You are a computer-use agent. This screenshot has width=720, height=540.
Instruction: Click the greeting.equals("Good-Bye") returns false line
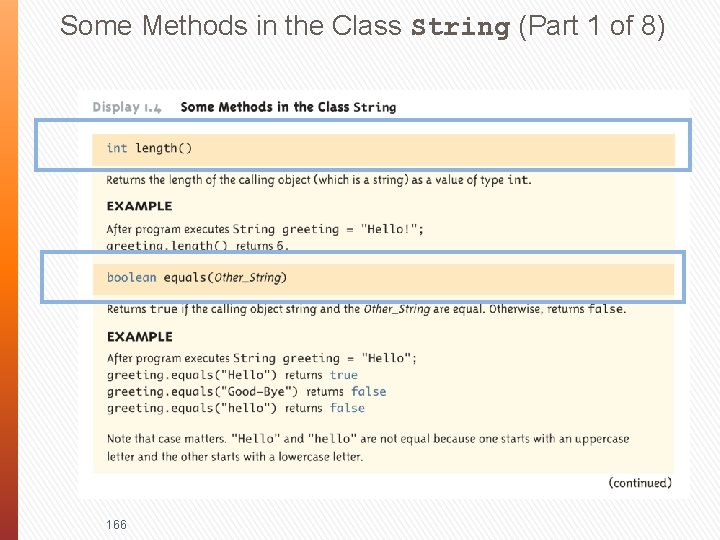point(246,391)
